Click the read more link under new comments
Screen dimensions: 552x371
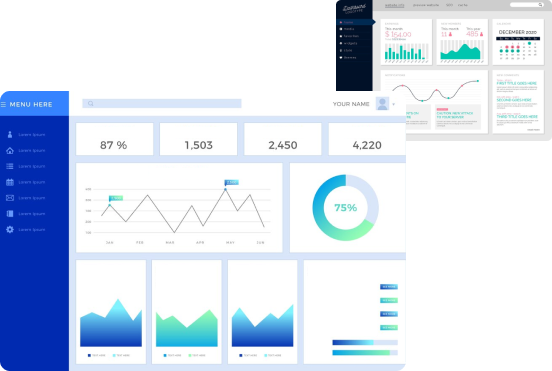[x=533, y=130]
